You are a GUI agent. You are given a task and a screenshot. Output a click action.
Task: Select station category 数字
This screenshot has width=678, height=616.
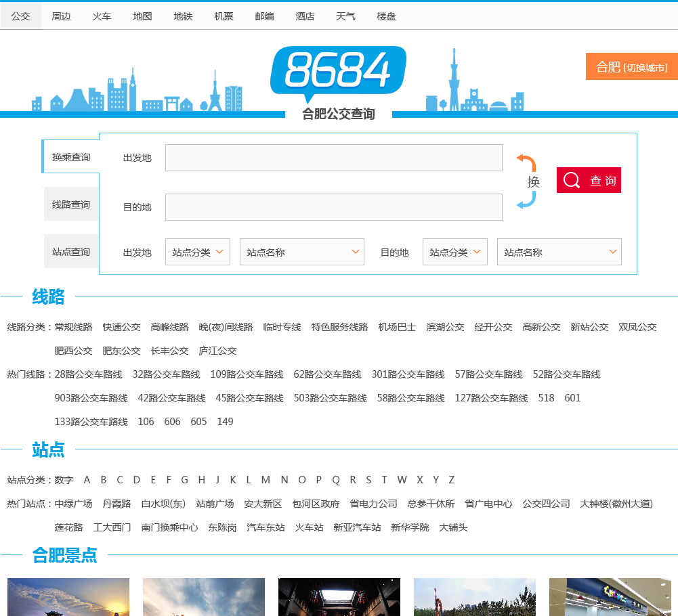[x=64, y=480]
